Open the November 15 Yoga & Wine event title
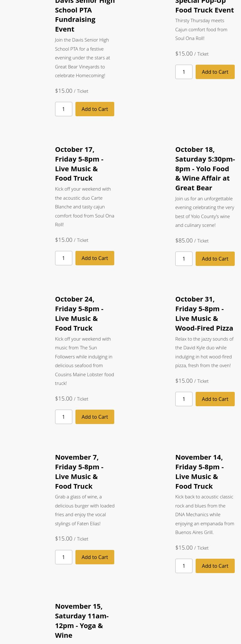This screenshot has width=241, height=644. pos(82,621)
